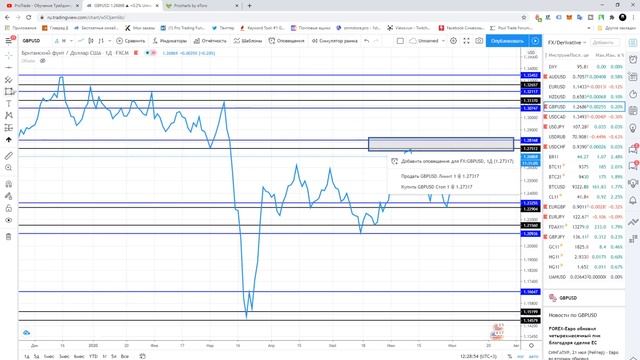
Task: Open Отчётность financials menu
Action: (210, 41)
